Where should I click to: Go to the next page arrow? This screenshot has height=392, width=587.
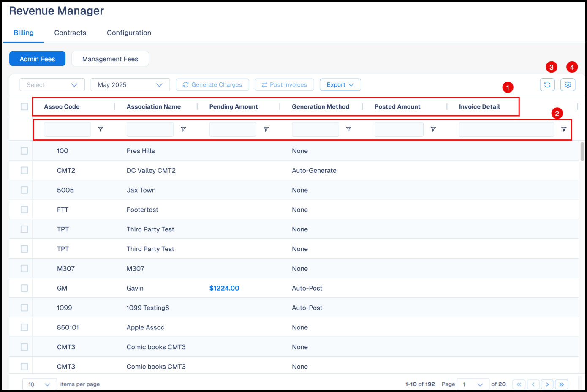pyautogui.click(x=547, y=384)
